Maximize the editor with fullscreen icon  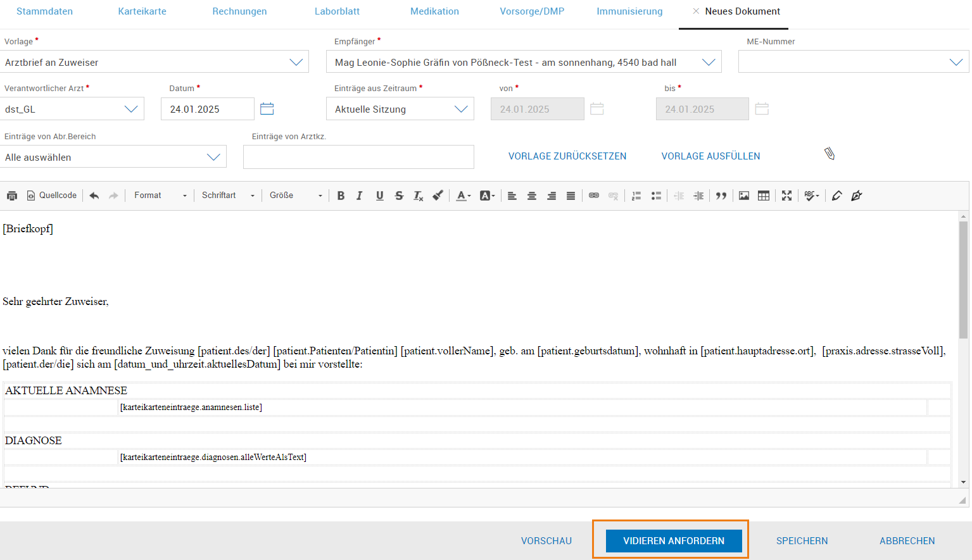pyautogui.click(x=786, y=196)
